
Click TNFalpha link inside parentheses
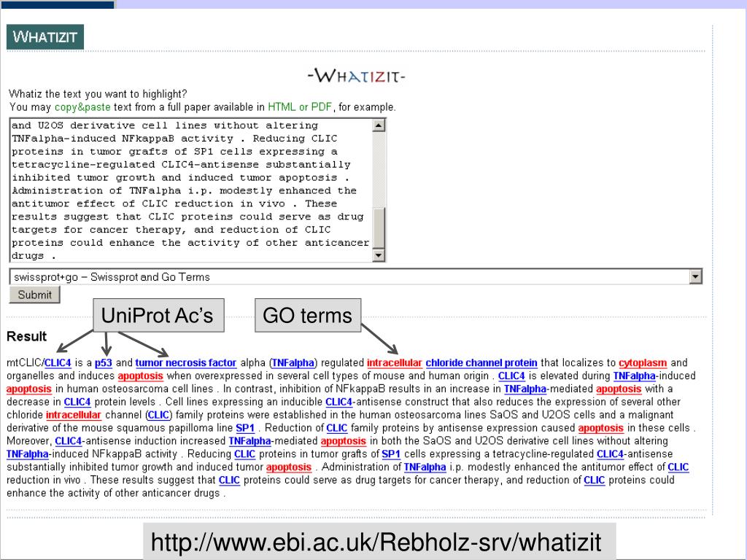coord(293,363)
